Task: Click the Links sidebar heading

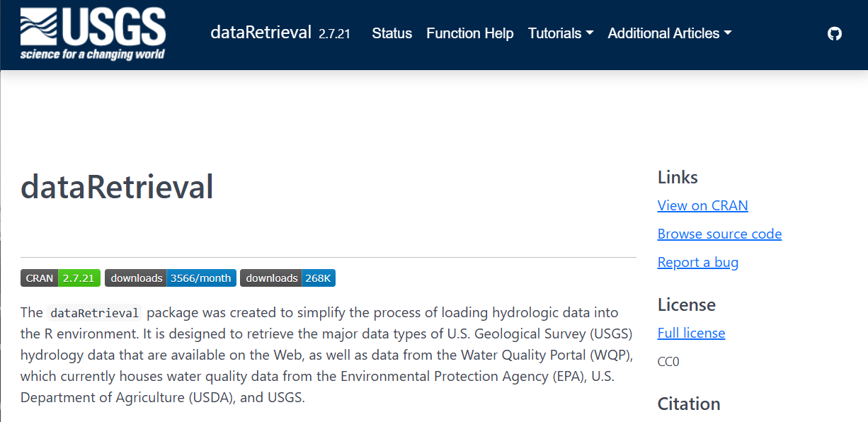Action: [x=678, y=177]
